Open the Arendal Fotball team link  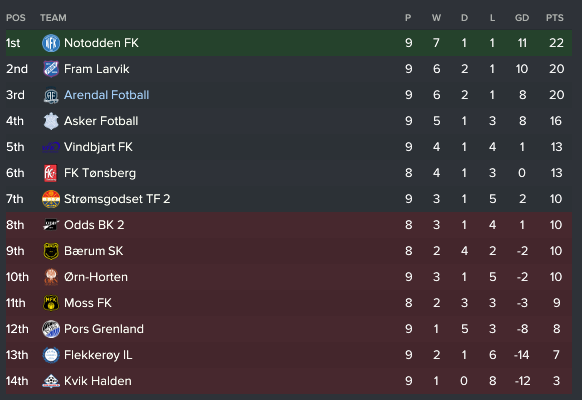point(107,95)
